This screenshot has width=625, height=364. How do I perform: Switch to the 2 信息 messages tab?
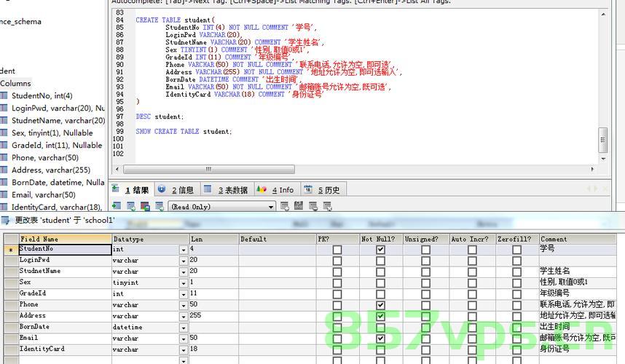[x=176, y=189]
